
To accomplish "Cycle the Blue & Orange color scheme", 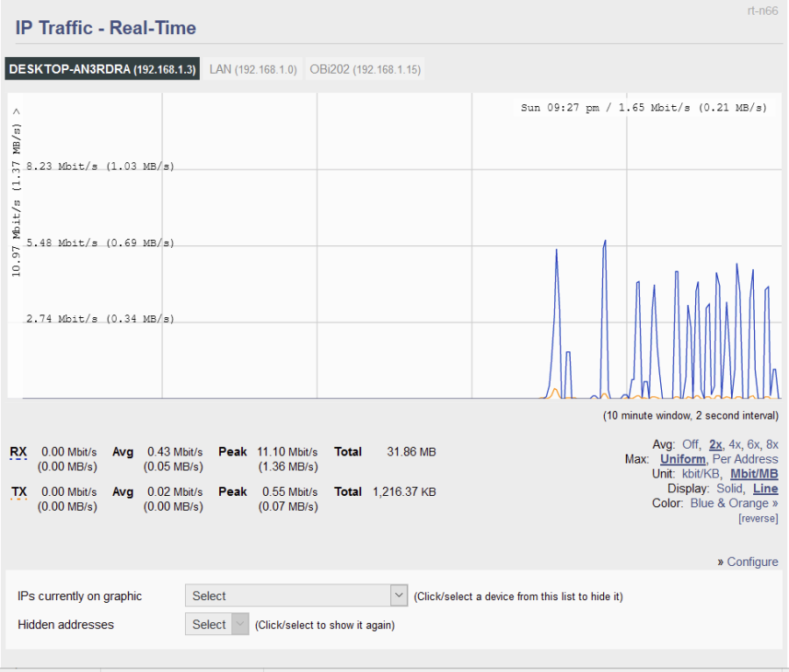I will pos(734,504).
